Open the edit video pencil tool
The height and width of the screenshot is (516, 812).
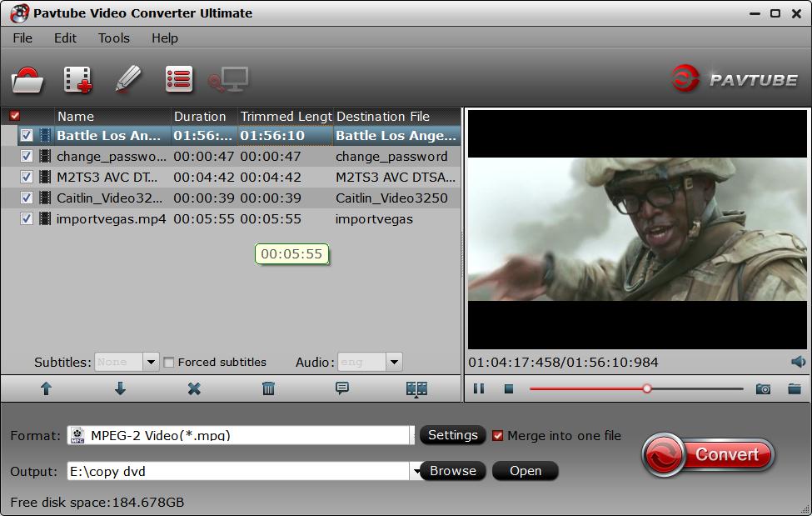point(128,79)
